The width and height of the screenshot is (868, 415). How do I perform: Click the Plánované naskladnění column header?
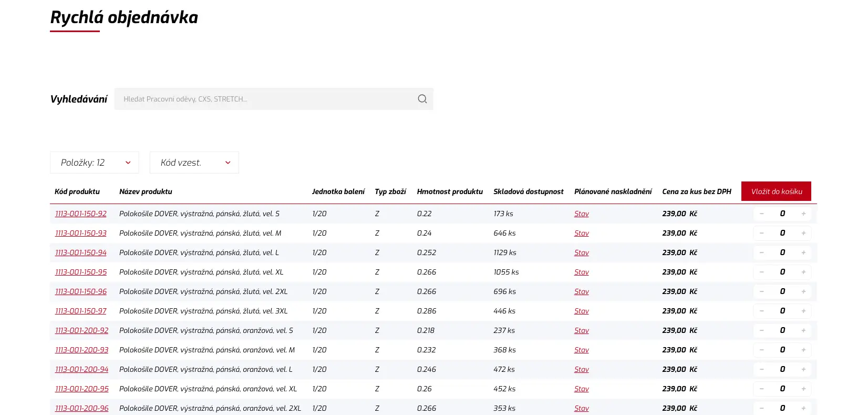point(613,191)
